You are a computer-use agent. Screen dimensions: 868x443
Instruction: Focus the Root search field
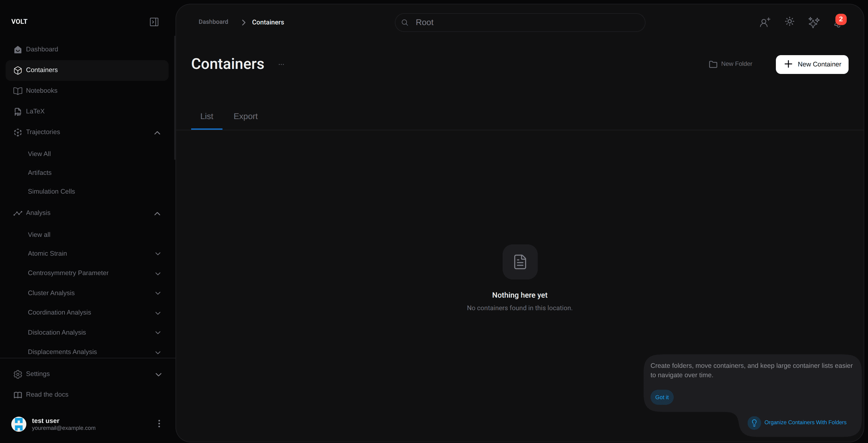tap(520, 23)
